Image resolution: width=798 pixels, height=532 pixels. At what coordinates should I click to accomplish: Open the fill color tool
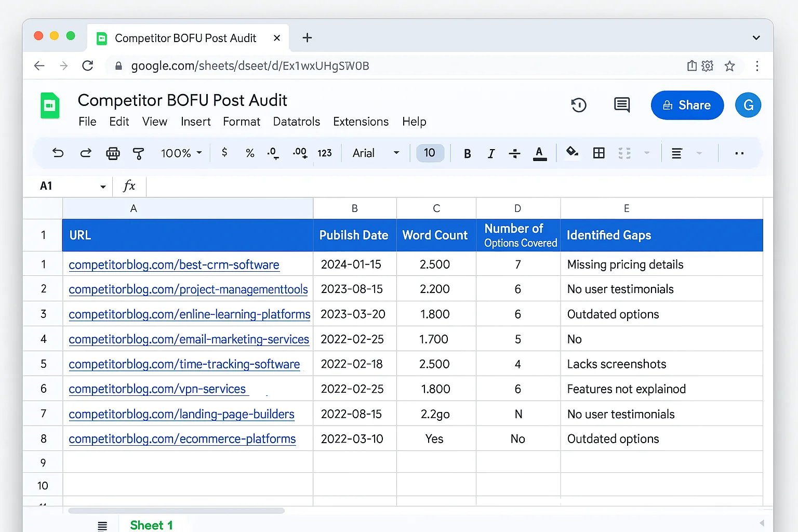click(x=572, y=153)
